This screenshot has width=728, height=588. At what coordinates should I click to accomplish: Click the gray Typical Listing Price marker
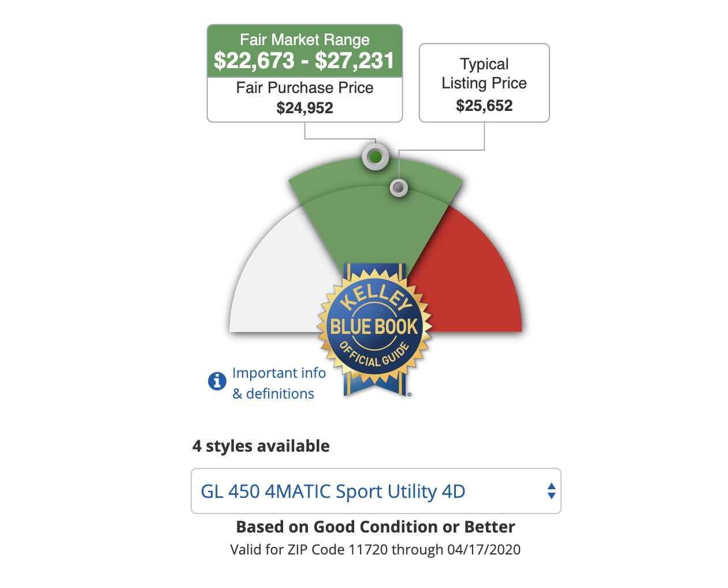(399, 188)
